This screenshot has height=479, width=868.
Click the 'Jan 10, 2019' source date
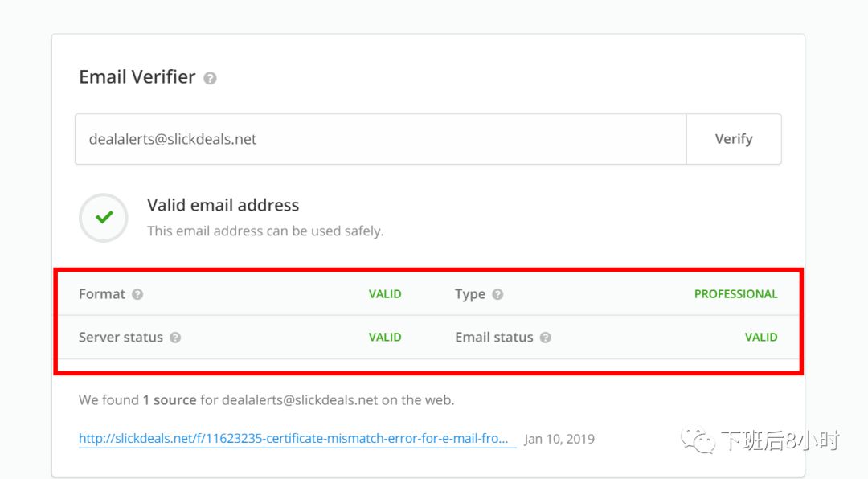point(559,439)
